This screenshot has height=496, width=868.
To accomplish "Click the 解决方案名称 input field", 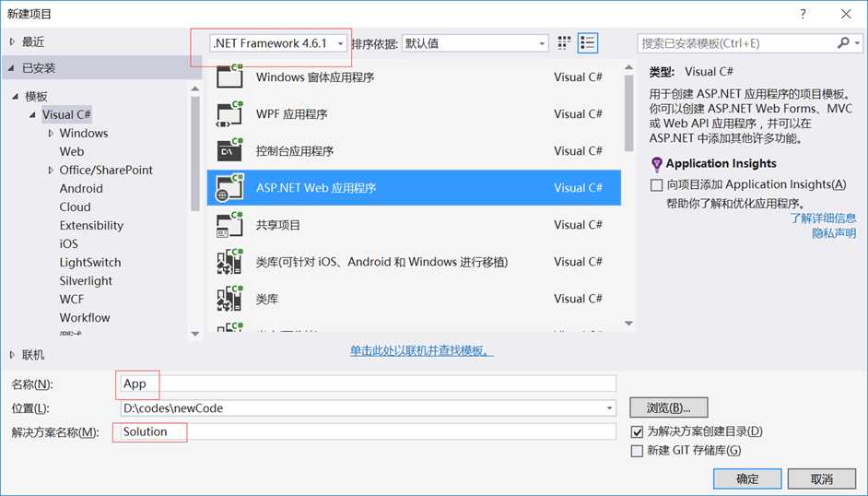I will point(369,431).
